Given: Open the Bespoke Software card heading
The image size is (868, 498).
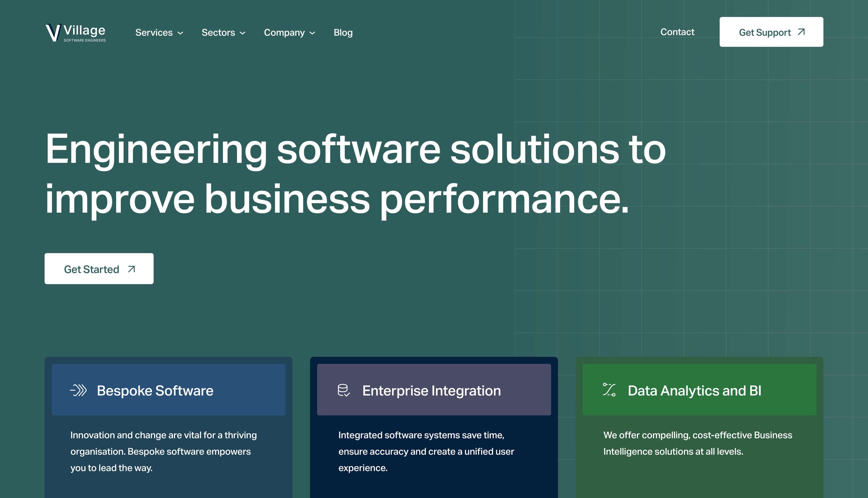Looking at the screenshot, I should (x=155, y=391).
